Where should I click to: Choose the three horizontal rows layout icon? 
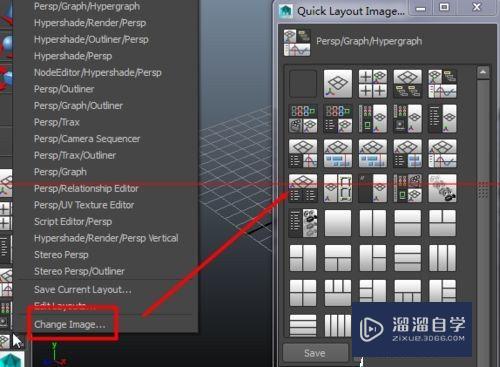tap(407, 258)
